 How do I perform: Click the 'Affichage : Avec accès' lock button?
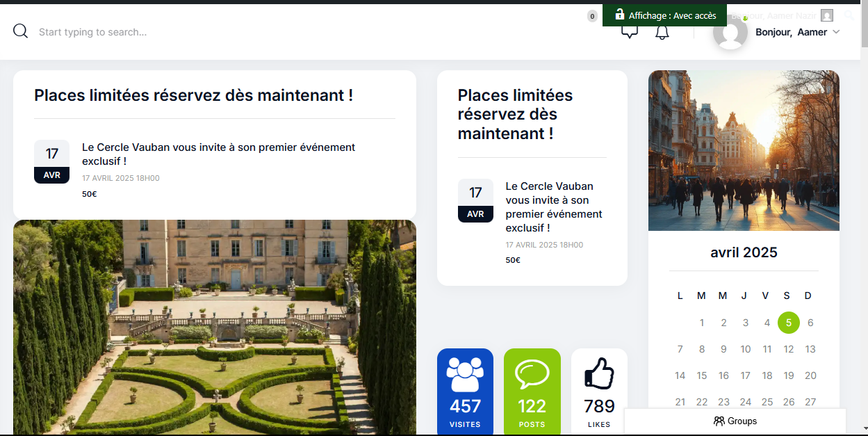pos(664,15)
